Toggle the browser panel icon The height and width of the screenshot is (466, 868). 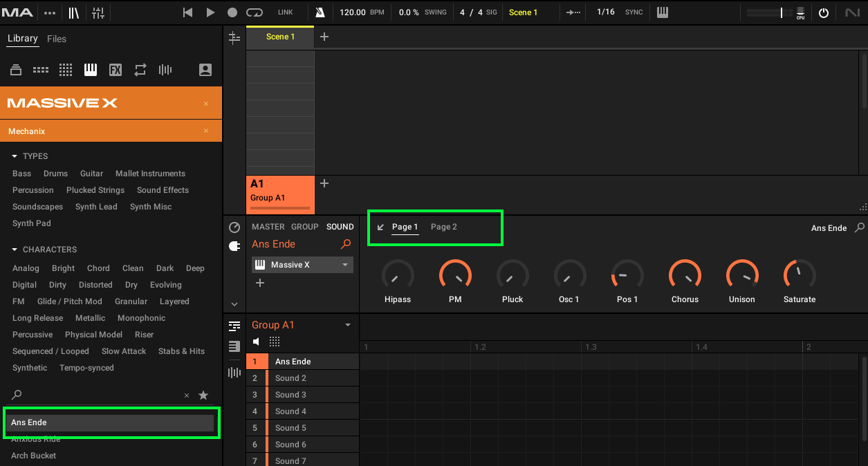(73, 12)
